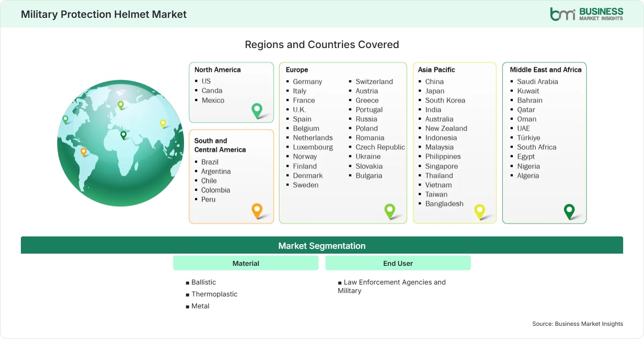The image size is (644, 339).
Task: Select "Türkiye" in Middle East and Africa list
Action: [529, 137]
